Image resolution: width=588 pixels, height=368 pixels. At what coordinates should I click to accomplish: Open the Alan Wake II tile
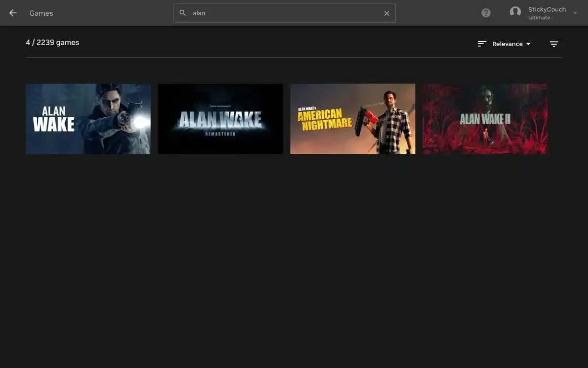point(485,119)
